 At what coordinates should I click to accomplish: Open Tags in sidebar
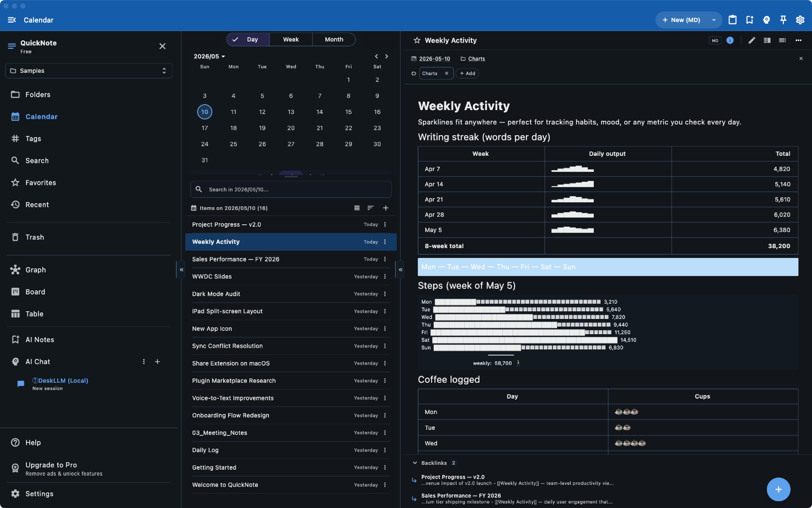pyautogui.click(x=89, y=138)
